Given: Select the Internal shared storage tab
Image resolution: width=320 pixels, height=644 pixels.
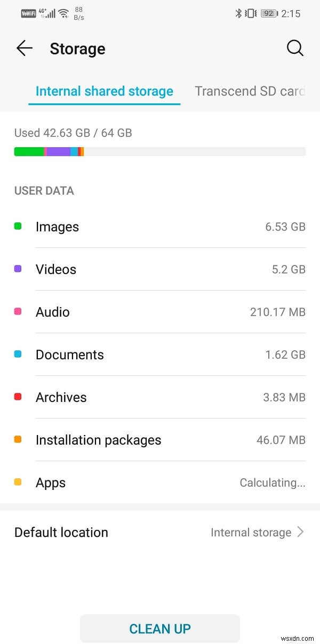Looking at the screenshot, I should pyautogui.click(x=104, y=91).
